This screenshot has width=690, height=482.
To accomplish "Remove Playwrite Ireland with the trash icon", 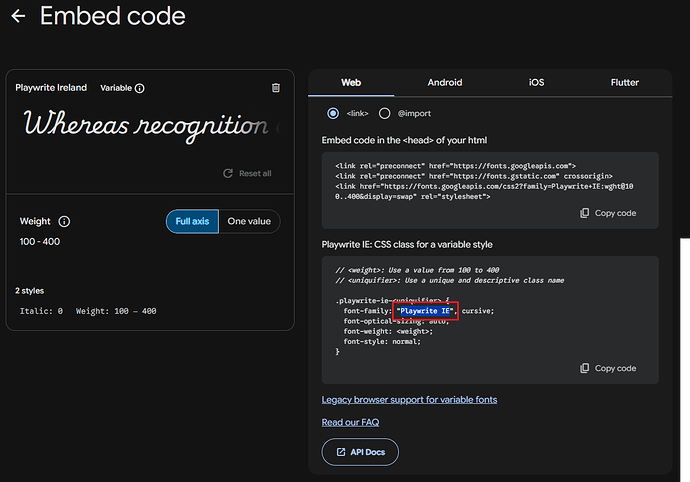I will (276, 88).
